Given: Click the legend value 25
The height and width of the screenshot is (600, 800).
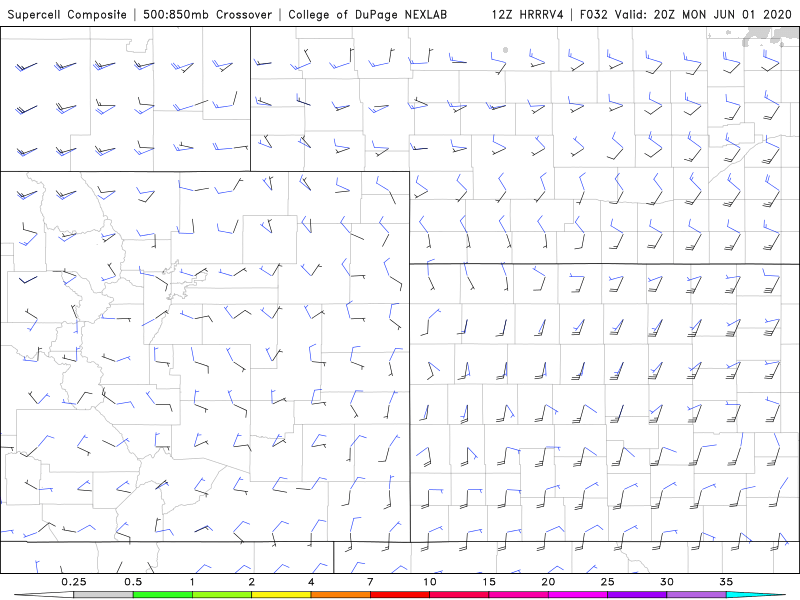Looking at the screenshot, I should pos(608,582).
